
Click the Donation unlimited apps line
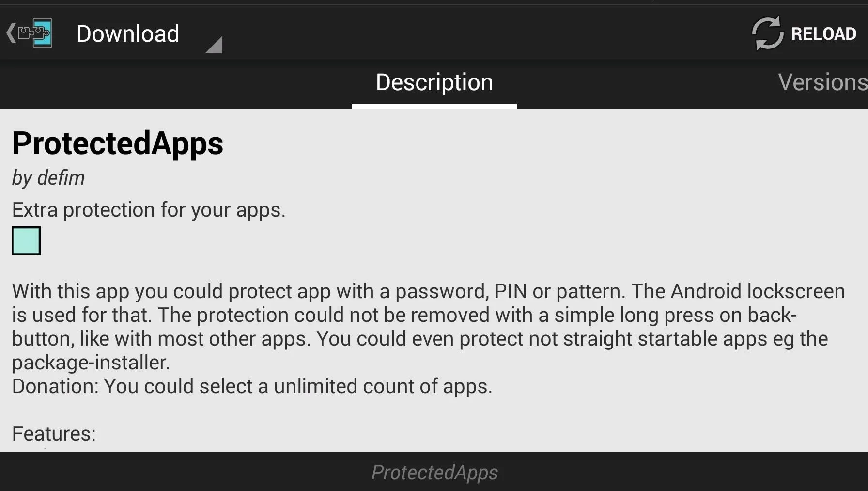pyautogui.click(x=252, y=386)
